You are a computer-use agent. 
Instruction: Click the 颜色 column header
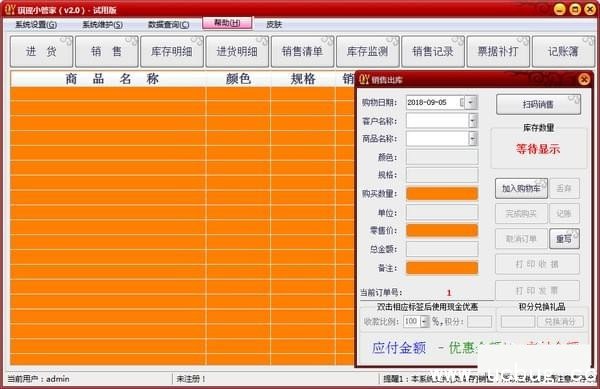(238, 79)
